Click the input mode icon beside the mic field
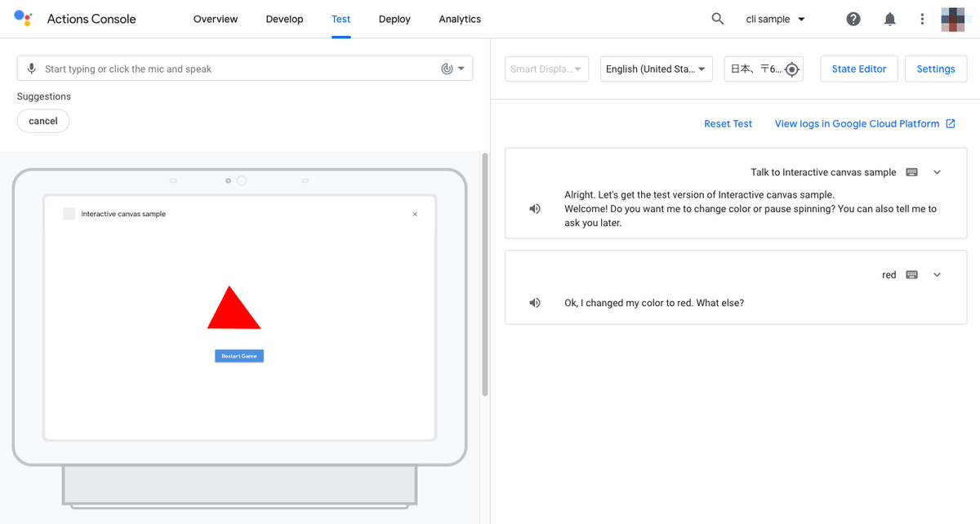 (x=447, y=69)
